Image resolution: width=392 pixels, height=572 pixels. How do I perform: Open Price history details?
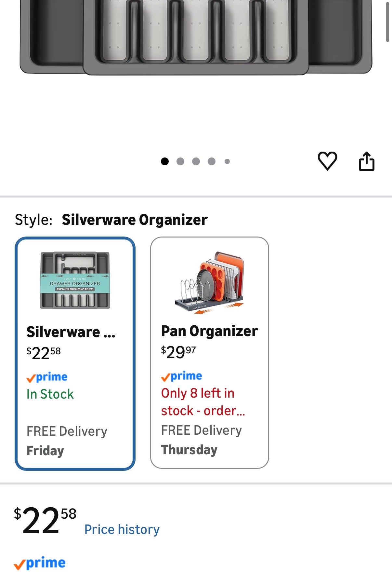point(121,529)
